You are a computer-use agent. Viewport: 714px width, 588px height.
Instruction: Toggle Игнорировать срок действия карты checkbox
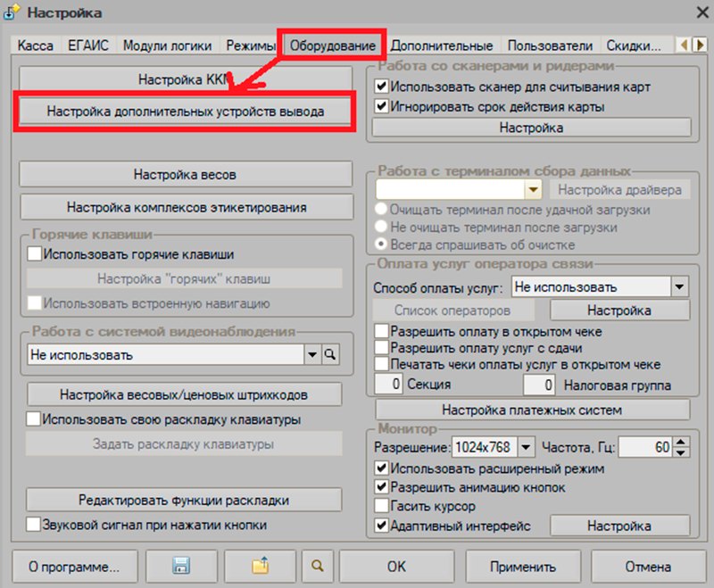point(381,106)
